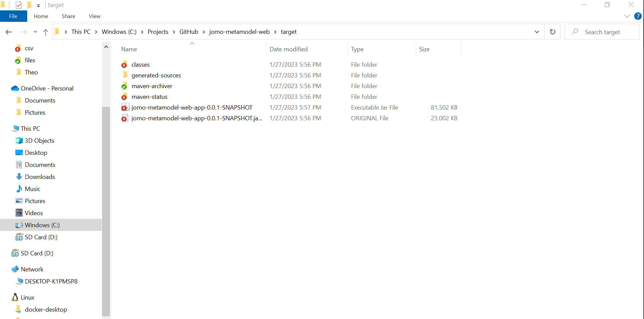Viewport: 644px width, 319px height.
Task: Select the maven-status folder icon
Action: pyautogui.click(x=125, y=97)
